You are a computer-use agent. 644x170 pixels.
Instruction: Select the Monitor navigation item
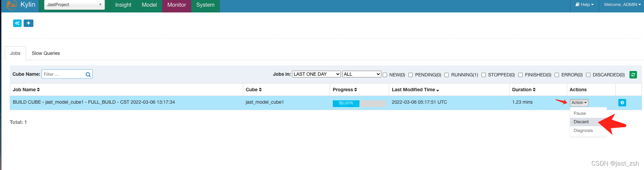177,5
